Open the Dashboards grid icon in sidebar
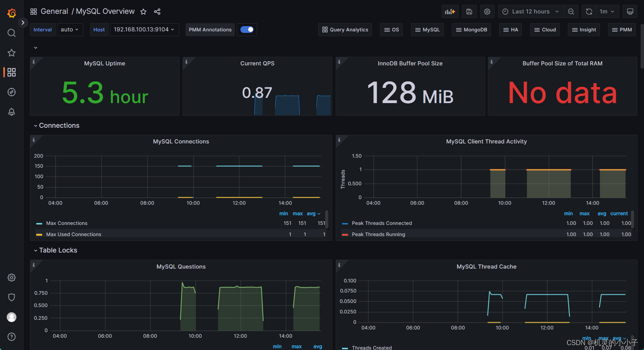This screenshot has height=350, width=644. [x=12, y=72]
